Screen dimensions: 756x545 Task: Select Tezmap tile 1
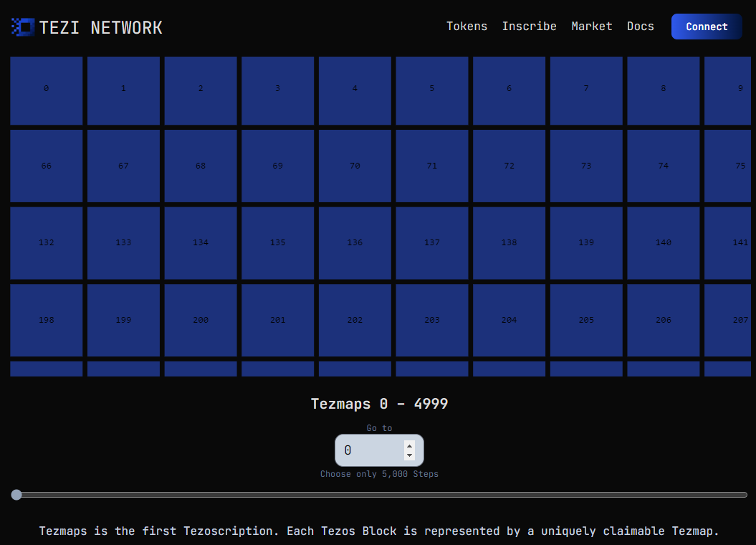(123, 90)
